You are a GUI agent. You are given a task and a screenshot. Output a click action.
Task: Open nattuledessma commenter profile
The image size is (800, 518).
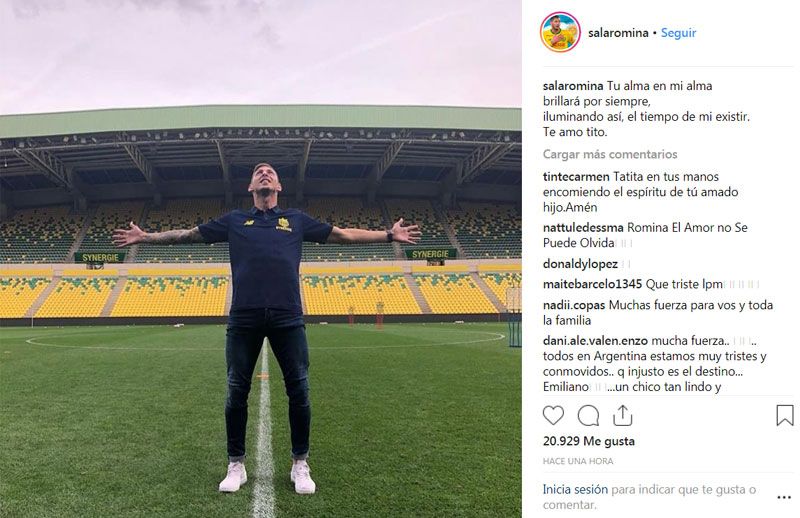pyautogui.click(x=583, y=228)
